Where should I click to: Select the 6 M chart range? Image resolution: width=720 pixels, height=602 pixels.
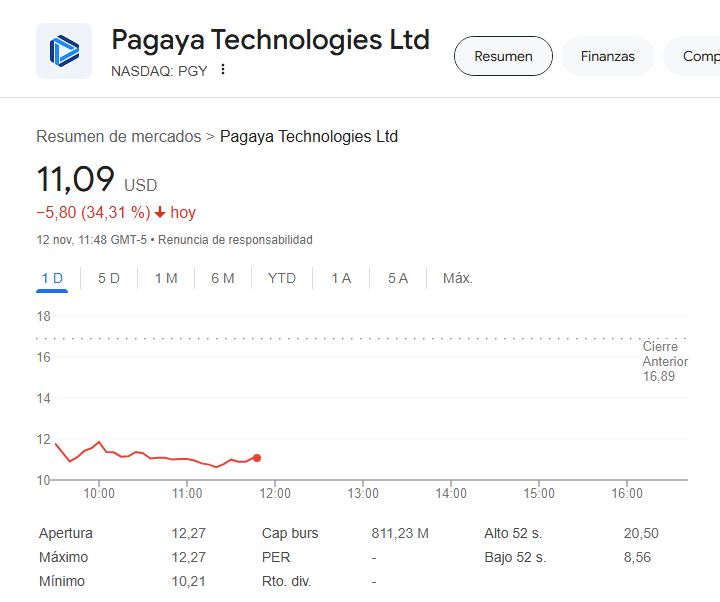pyautogui.click(x=223, y=278)
